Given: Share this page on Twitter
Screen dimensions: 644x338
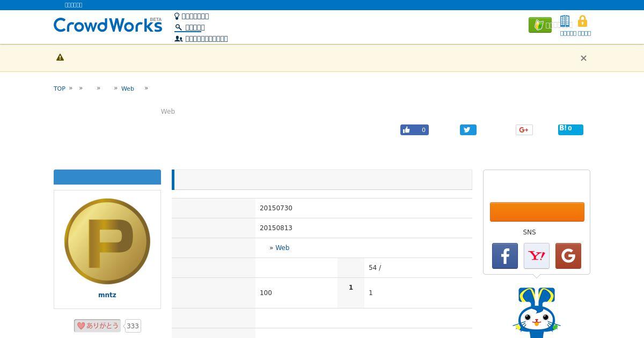Looking at the screenshot, I should pos(468,130).
